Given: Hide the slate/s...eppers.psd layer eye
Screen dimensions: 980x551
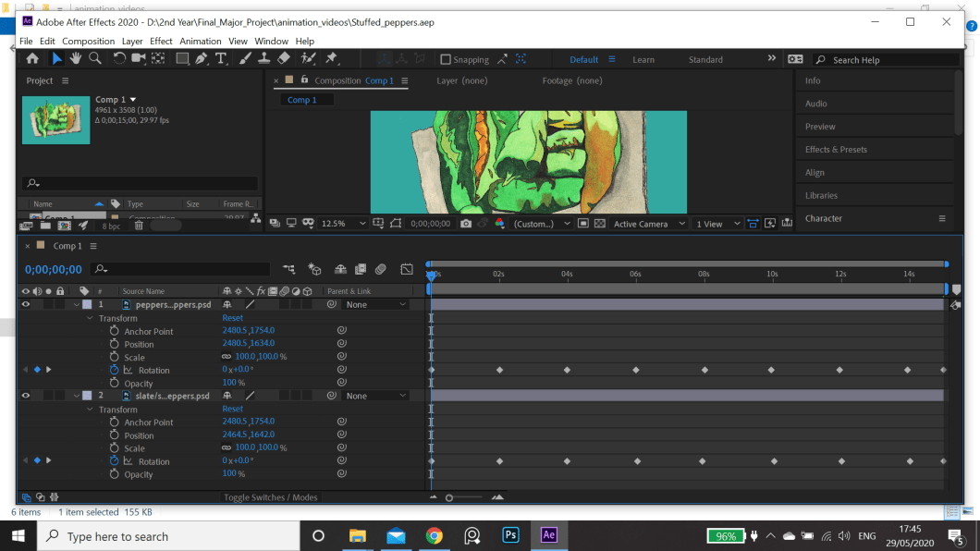Looking at the screenshot, I should [x=26, y=396].
